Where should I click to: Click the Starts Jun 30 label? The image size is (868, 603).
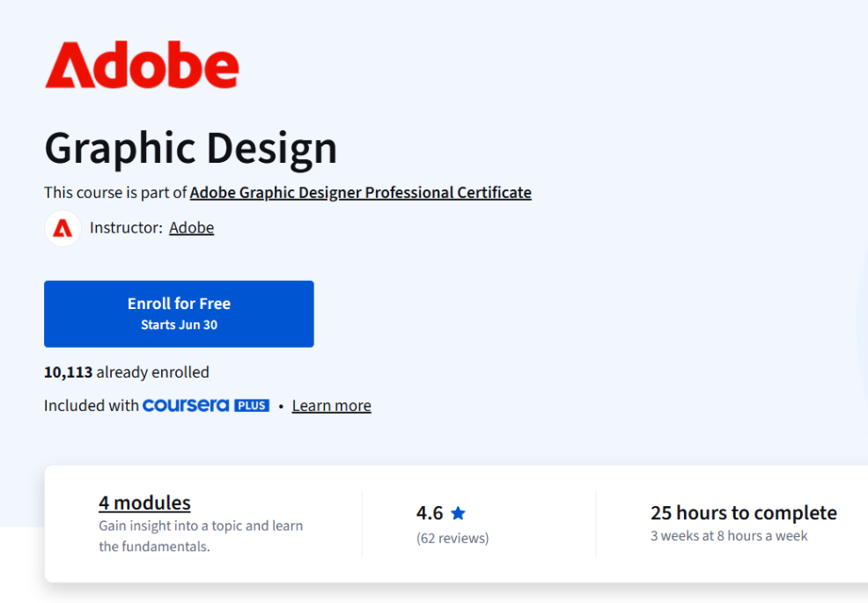click(x=179, y=324)
